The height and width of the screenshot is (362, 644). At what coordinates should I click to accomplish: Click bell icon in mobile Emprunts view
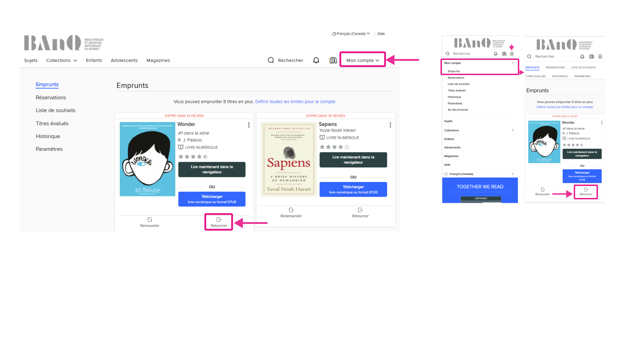pos(582,57)
